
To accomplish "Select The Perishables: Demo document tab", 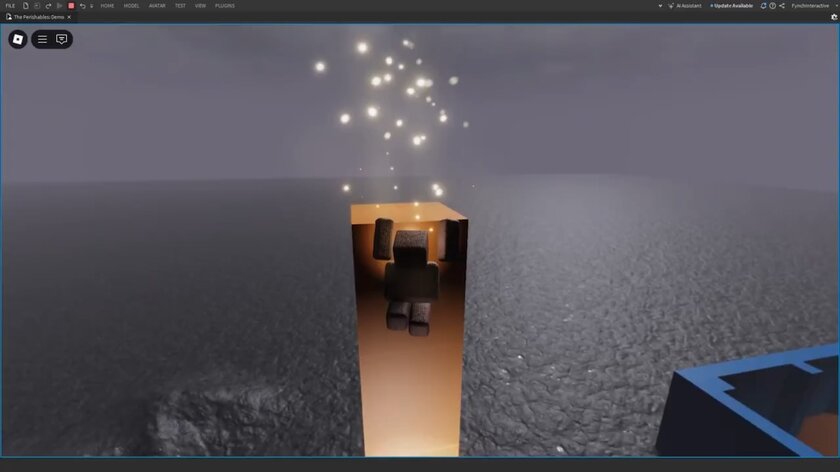I will point(39,17).
